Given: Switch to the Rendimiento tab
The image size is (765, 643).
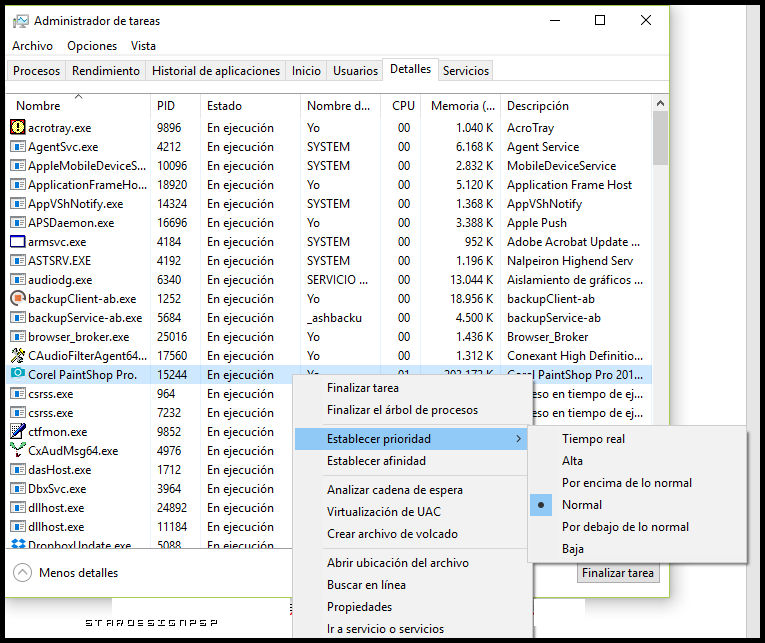Looking at the screenshot, I should coord(106,71).
